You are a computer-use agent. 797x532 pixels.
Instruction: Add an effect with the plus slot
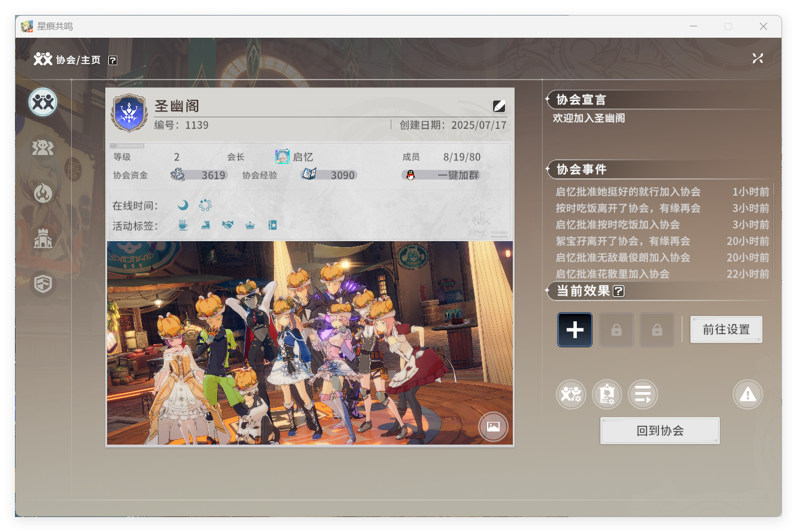point(575,330)
